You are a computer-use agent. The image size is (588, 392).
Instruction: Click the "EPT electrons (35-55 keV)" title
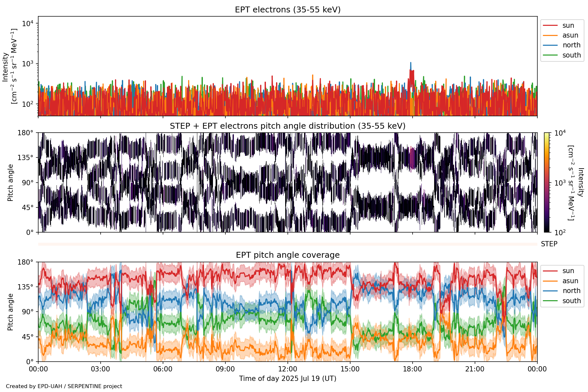pos(287,10)
